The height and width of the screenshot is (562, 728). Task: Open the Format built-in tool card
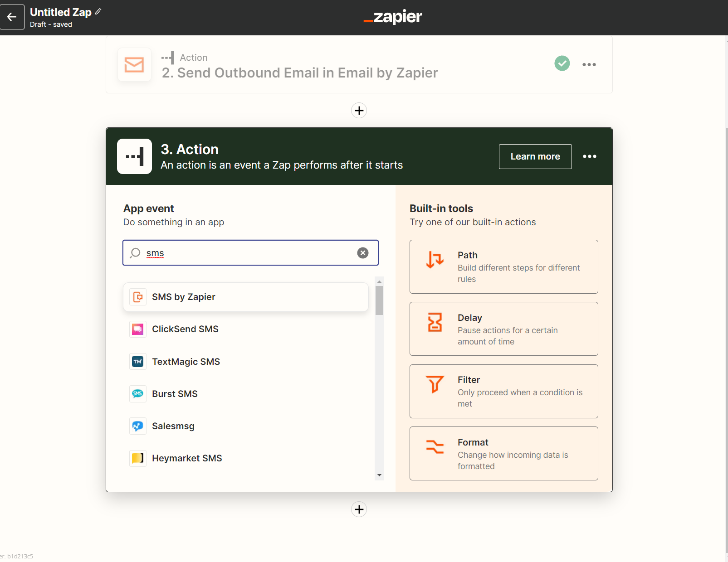503,453
